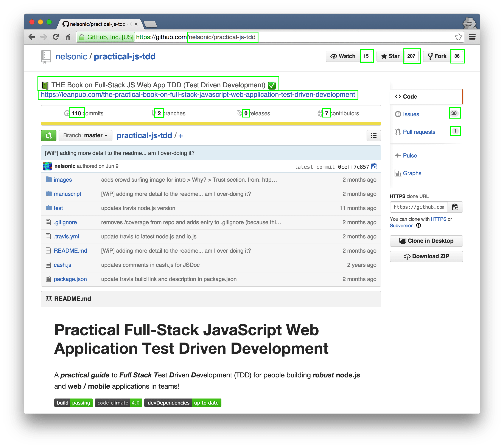Screen dimensions: 504x448
Task: Open the leanpub.com book link
Action: [x=198, y=95]
